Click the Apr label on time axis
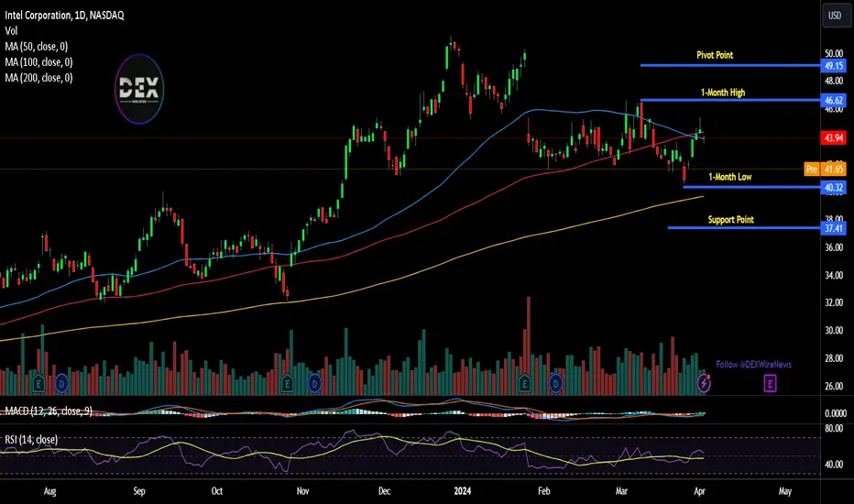This screenshot has height=504, width=854. (699, 491)
